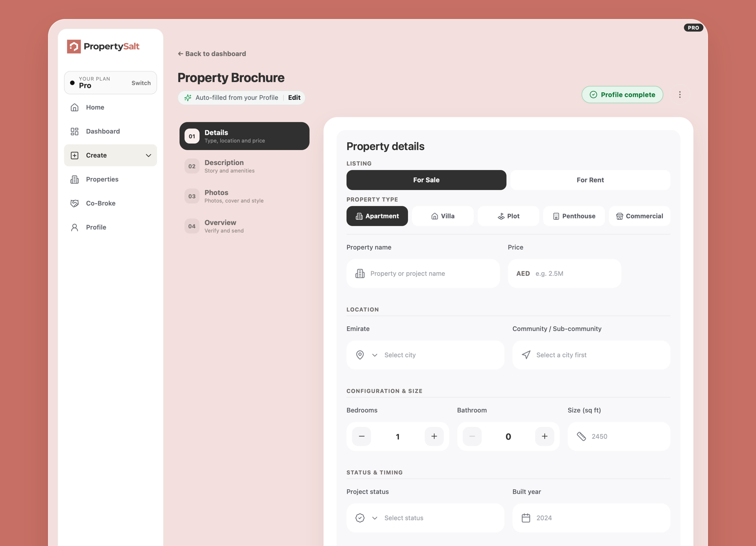Open Dashboard in the sidebar
The image size is (756, 546).
[x=110, y=131]
